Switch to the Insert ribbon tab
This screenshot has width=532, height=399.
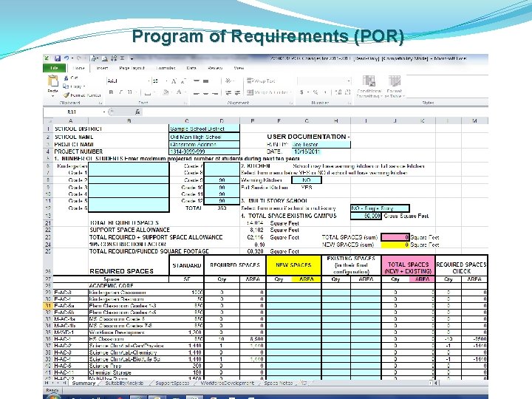coord(102,68)
